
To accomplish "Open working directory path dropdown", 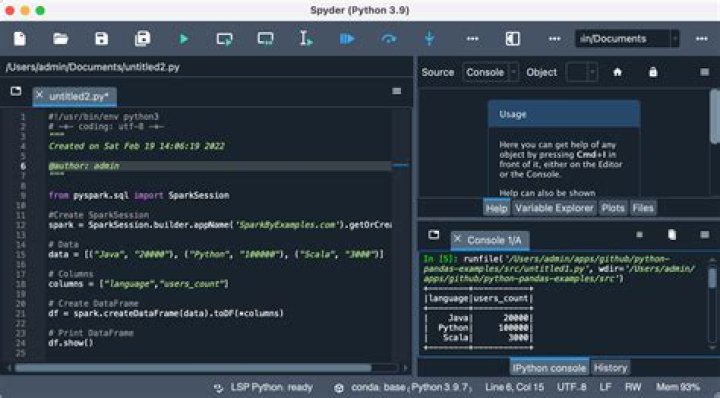I will 675,39.
